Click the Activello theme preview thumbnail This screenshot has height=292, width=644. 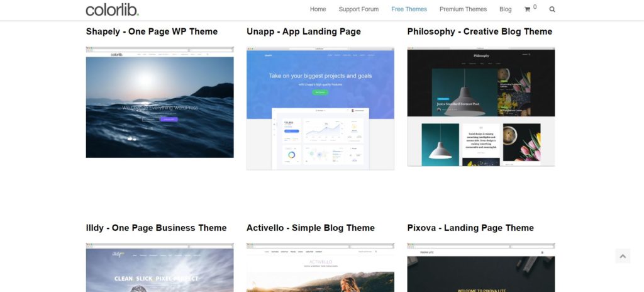(x=320, y=267)
